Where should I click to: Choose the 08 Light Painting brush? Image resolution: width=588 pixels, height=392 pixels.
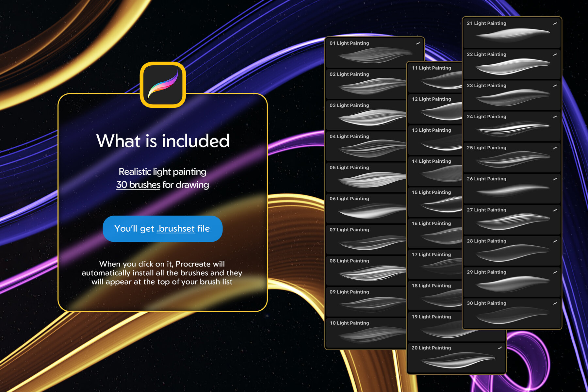[366, 270]
